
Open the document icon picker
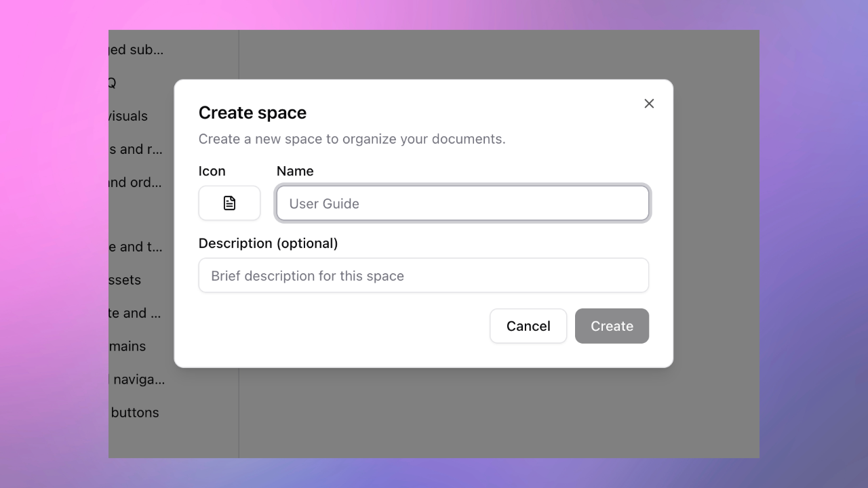[x=229, y=203]
